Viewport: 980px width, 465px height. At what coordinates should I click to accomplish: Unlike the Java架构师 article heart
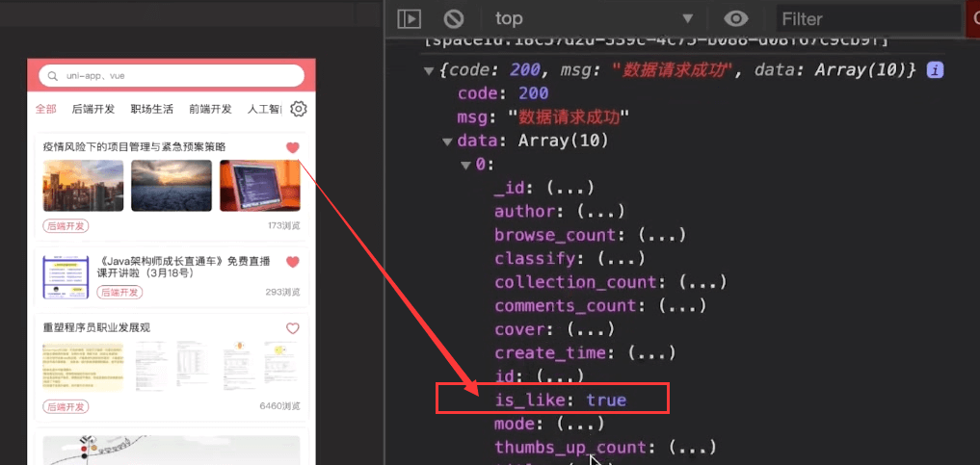click(x=293, y=262)
